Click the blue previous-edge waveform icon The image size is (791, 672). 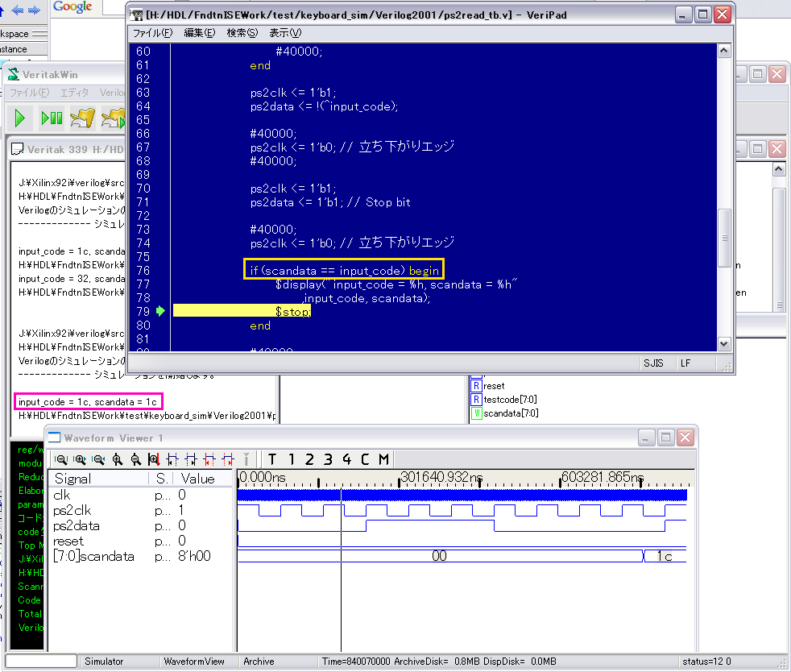172,459
